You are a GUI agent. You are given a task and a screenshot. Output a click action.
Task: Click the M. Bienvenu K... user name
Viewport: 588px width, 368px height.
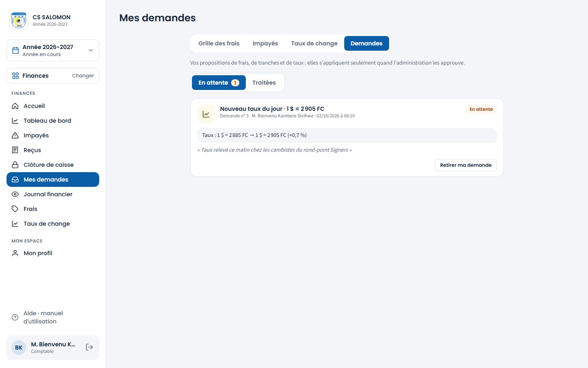point(53,344)
